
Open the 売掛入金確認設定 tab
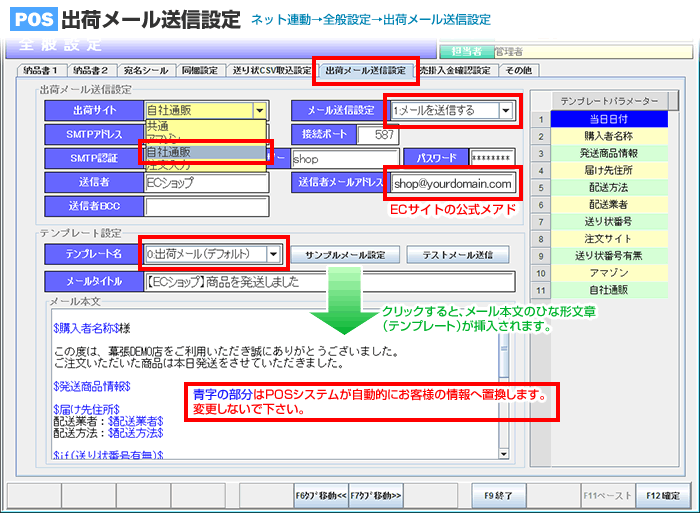[x=455, y=71]
